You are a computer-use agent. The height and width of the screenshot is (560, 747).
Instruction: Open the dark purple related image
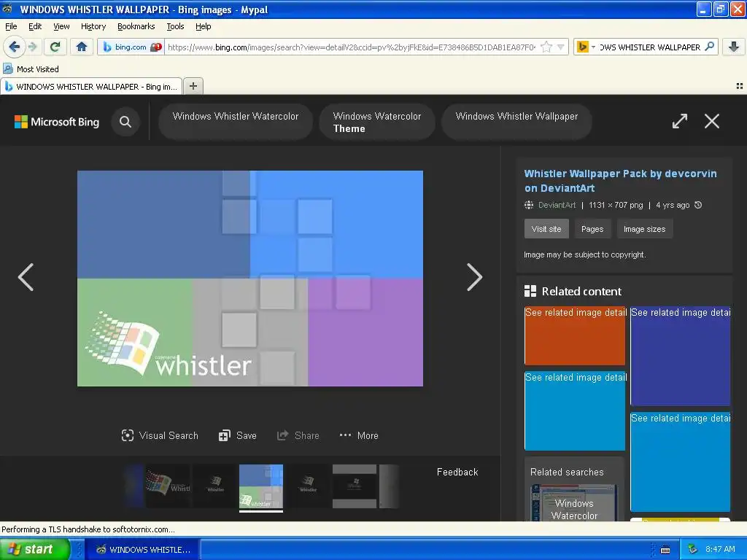coord(681,356)
